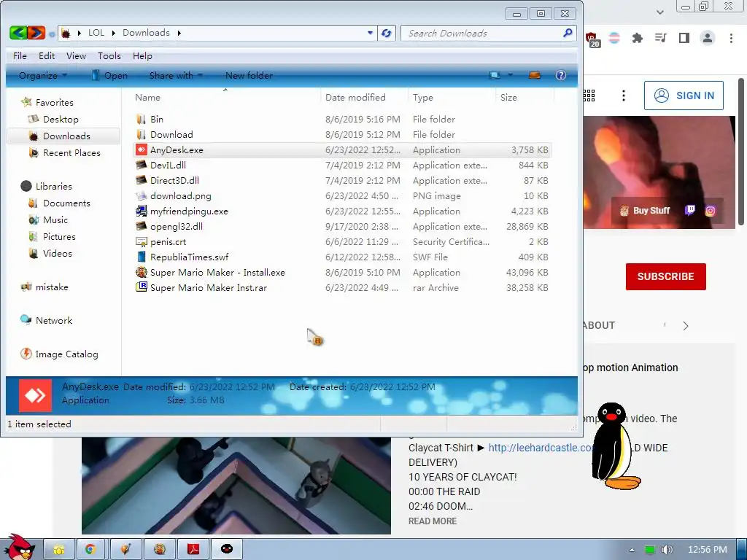Screen dimensions: 747x560
Task: Expand the arrow after Downloads in the breadcrumb
Action: click(179, 33)
